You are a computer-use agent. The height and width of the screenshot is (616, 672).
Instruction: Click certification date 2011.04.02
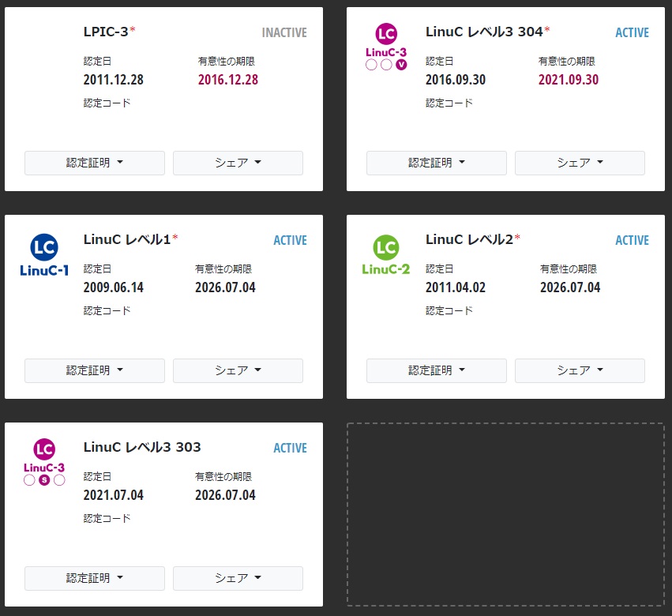point(456,287)
